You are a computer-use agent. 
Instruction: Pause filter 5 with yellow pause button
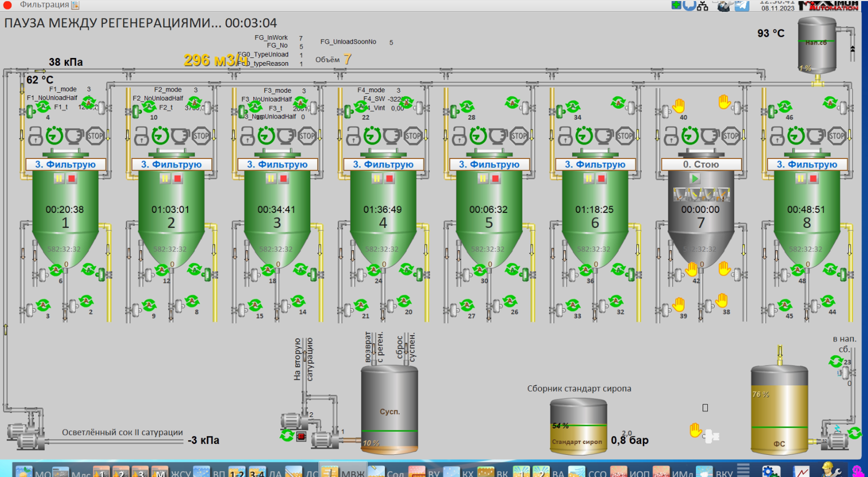(x=482, y=178)
